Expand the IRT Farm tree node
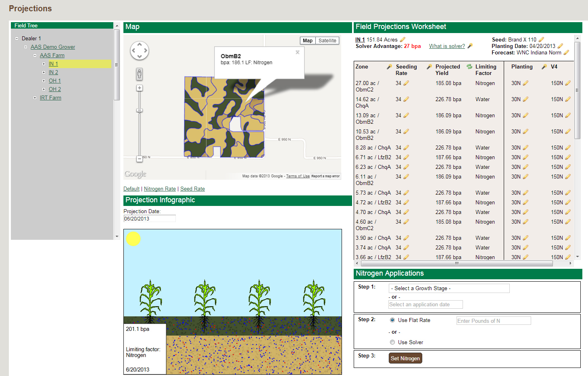Viewport: 588px width, 376px height. pyautogui.click(x=35, y=98)
